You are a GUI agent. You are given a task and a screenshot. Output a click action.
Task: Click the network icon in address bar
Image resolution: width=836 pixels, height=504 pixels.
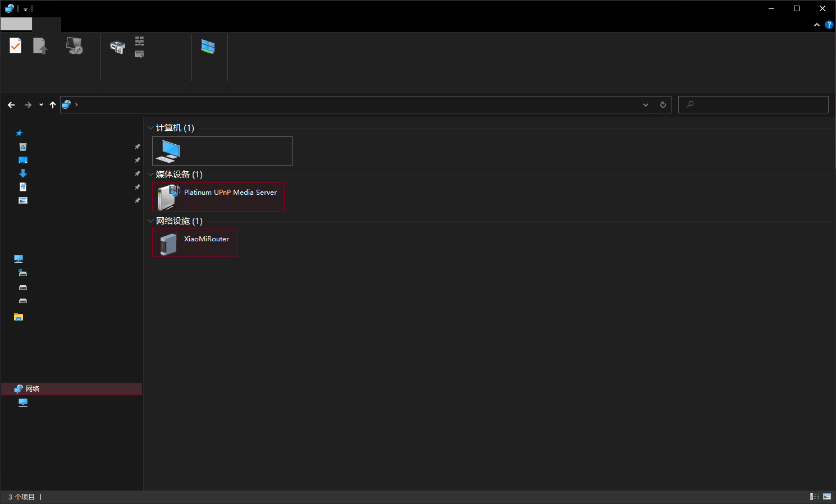coord(66,104)
